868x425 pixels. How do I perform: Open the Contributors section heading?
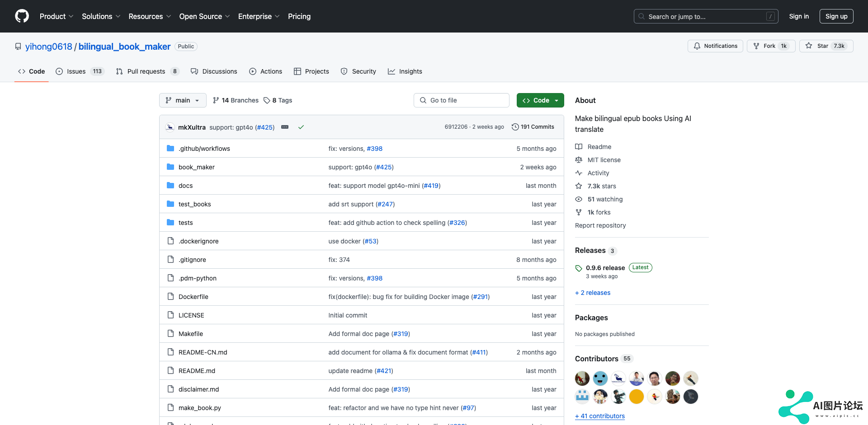click(x=597, y=359)
